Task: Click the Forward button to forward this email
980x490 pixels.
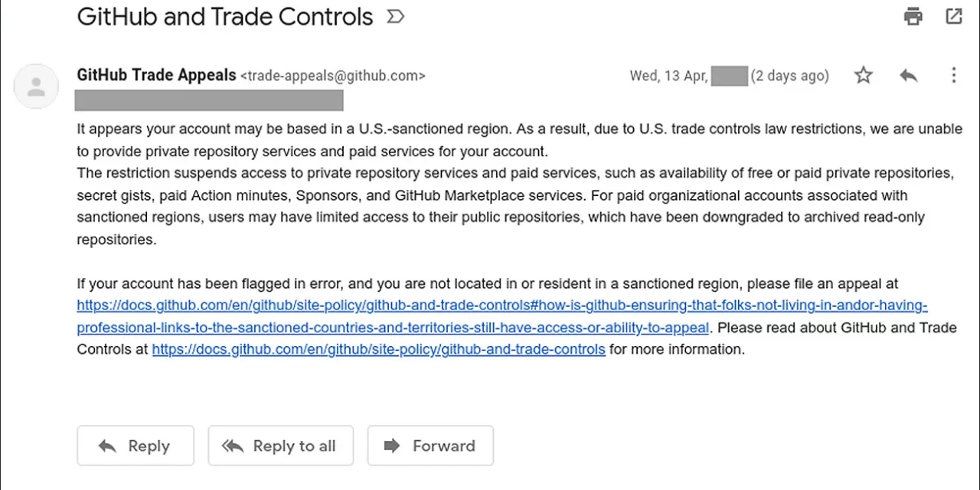Action: [x=430, y=446]
